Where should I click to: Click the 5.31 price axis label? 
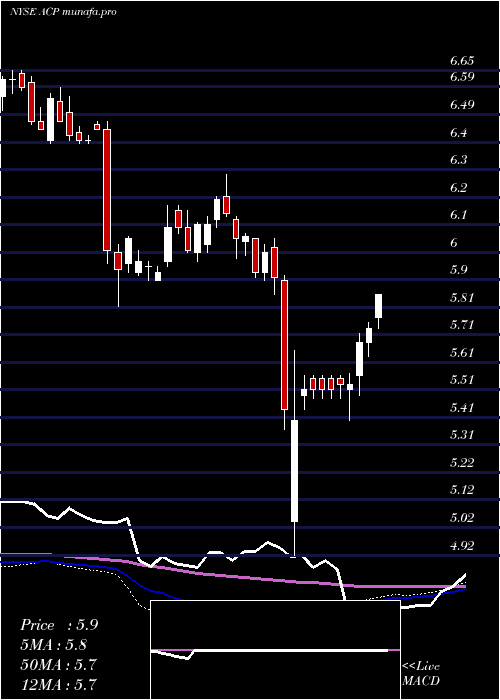click(462, 435)
